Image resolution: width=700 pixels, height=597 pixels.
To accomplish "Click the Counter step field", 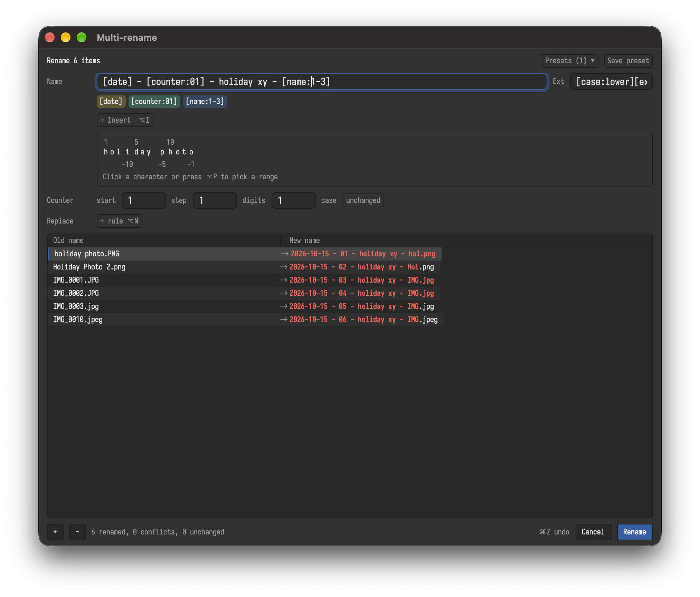I will tap(215, 200).
